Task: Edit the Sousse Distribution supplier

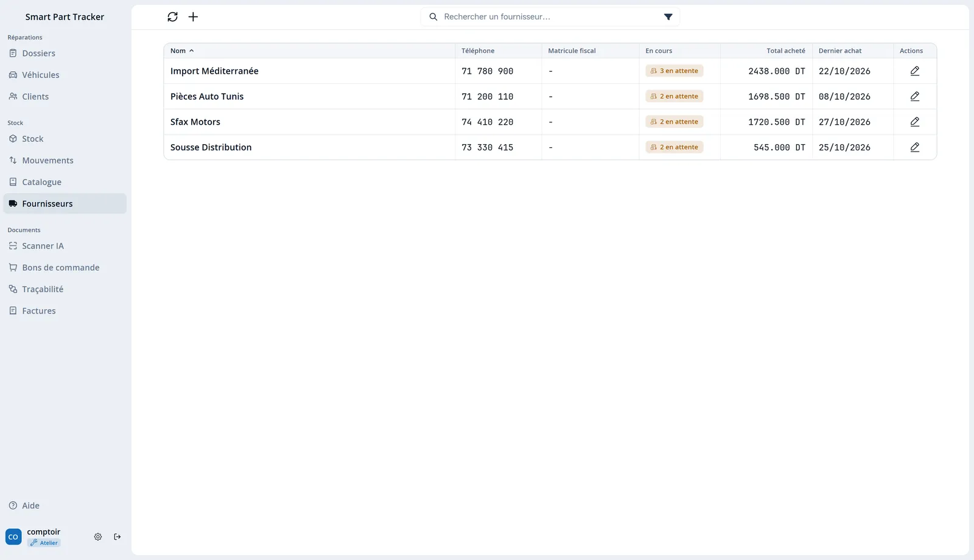Action: click(914, 147)
